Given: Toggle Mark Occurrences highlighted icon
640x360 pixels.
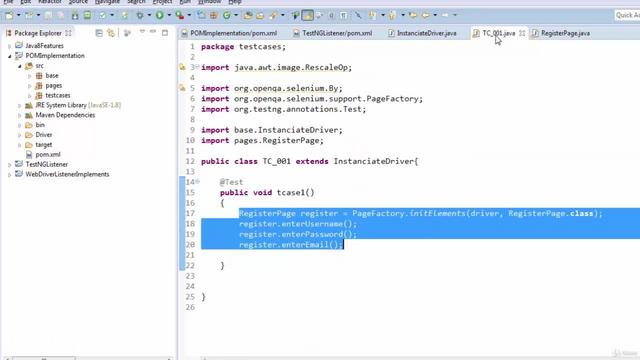Looking at the screenshot, I should [x=307, y=16].
